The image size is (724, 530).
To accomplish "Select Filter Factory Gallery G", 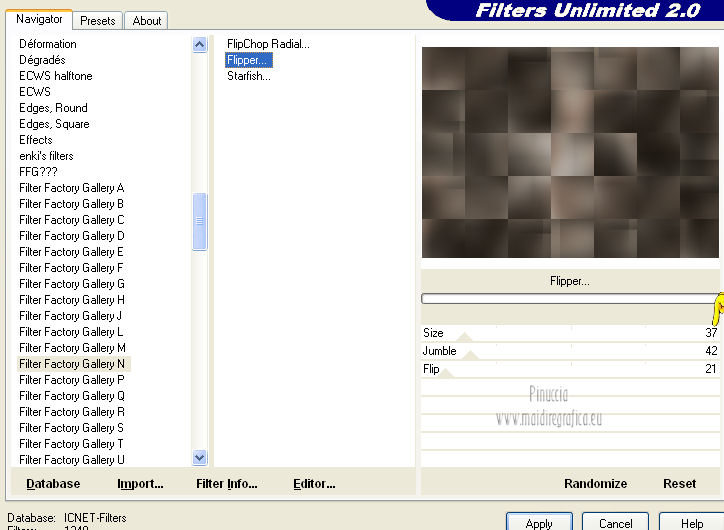I will click(72, 284).
